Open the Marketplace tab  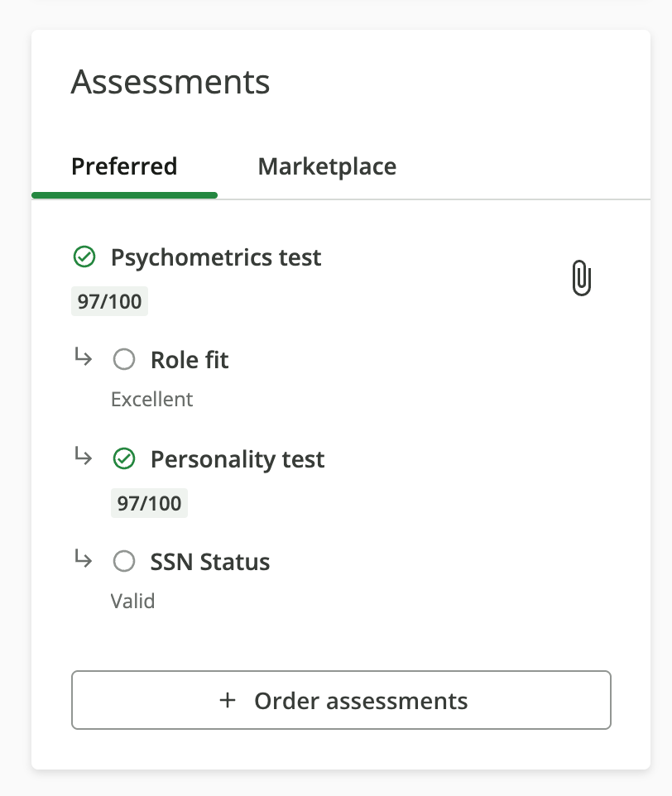tap(327, 166)
